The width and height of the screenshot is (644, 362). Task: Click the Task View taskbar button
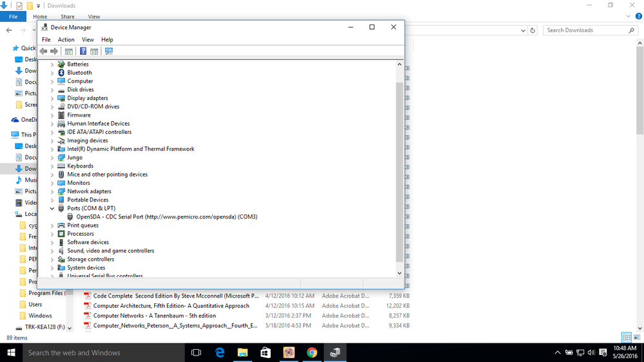point(197,352)
